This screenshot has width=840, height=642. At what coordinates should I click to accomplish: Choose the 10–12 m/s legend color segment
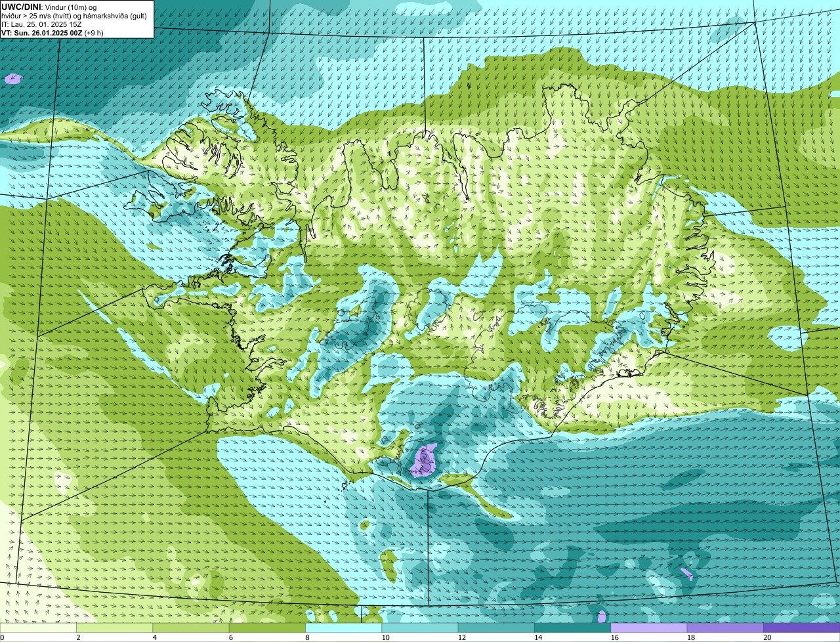[420, 628]
